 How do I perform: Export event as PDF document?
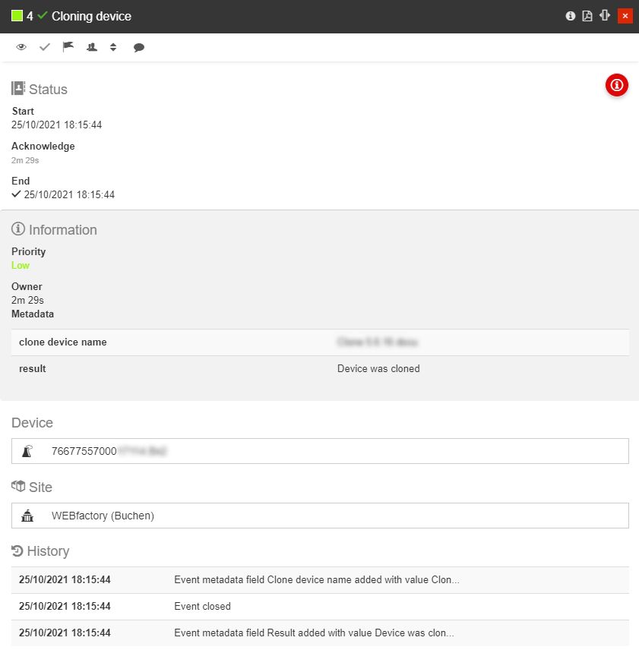(x=587, y=16)
